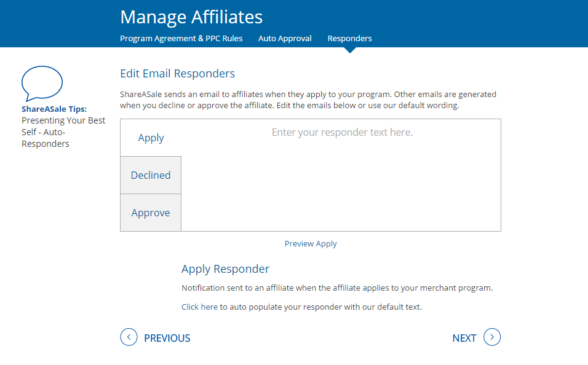The width and height of the screenshot is (588, 365).
Task: Click the ShareASale Tips speech bubble icon
Action: (42, 84)
